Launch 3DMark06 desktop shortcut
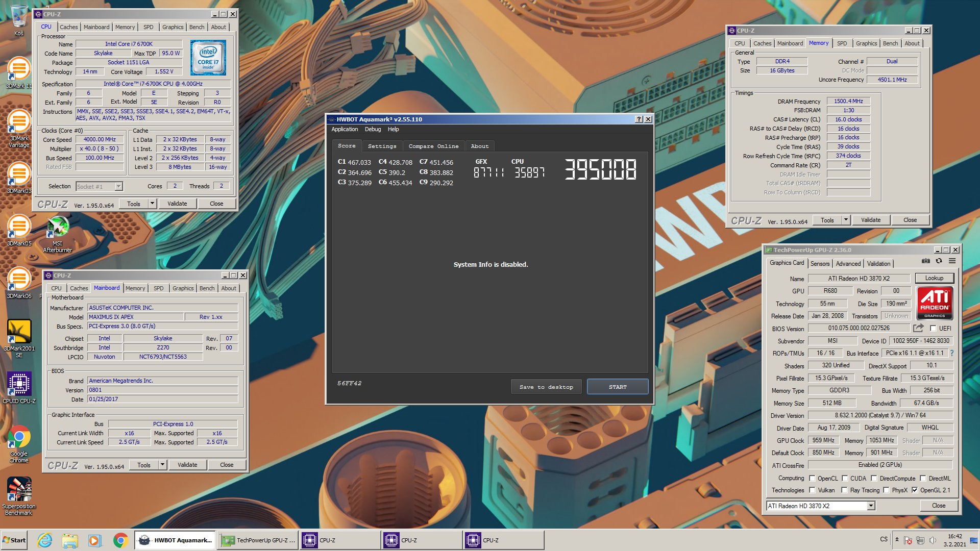The width and height of the screenshot is (980, 551). (19, 283)
